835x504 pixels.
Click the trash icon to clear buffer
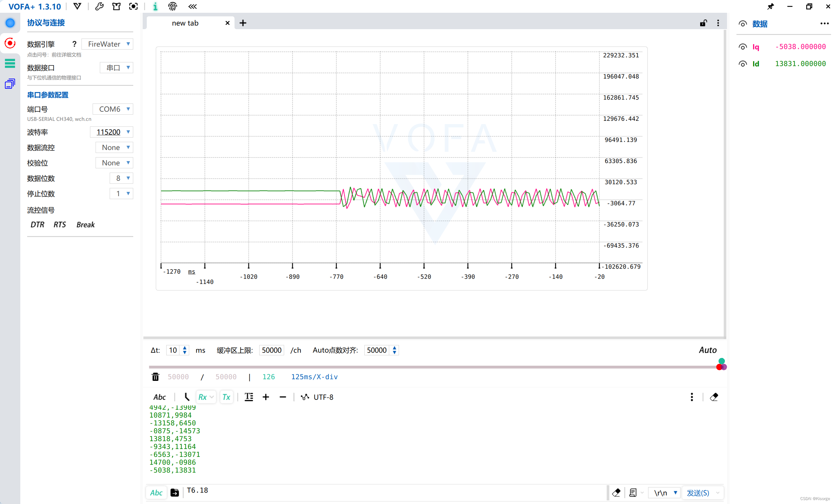pos(155,377)
